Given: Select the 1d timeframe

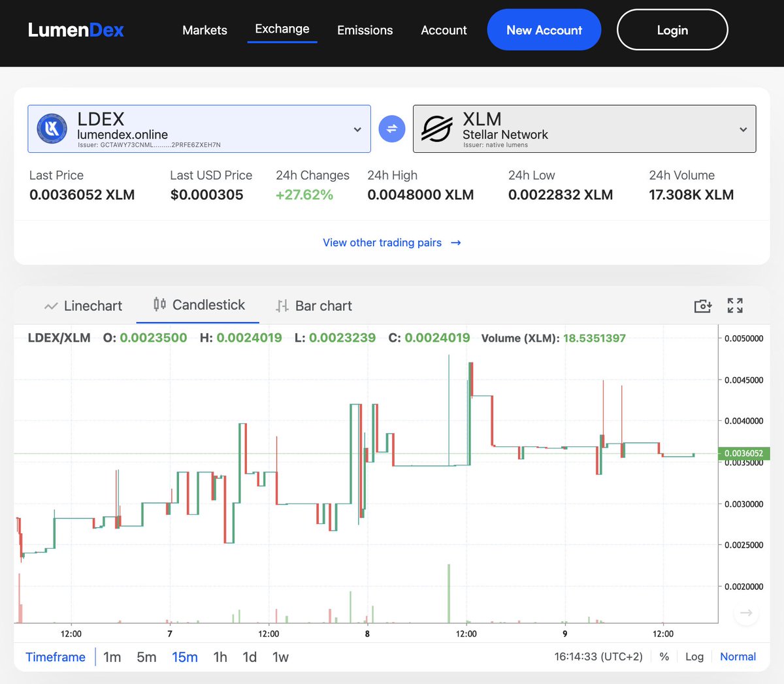Looking at the screenshot, I should tap(250, 657).
